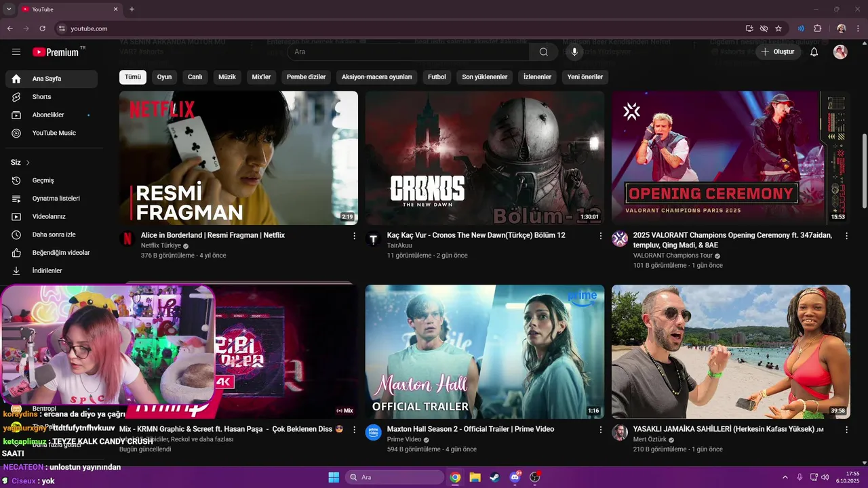Image resolution: width=868 pixels, height=488 pixels.
Task: Open Beğendiğim videolar list
Action: click(x=52, y=253)
